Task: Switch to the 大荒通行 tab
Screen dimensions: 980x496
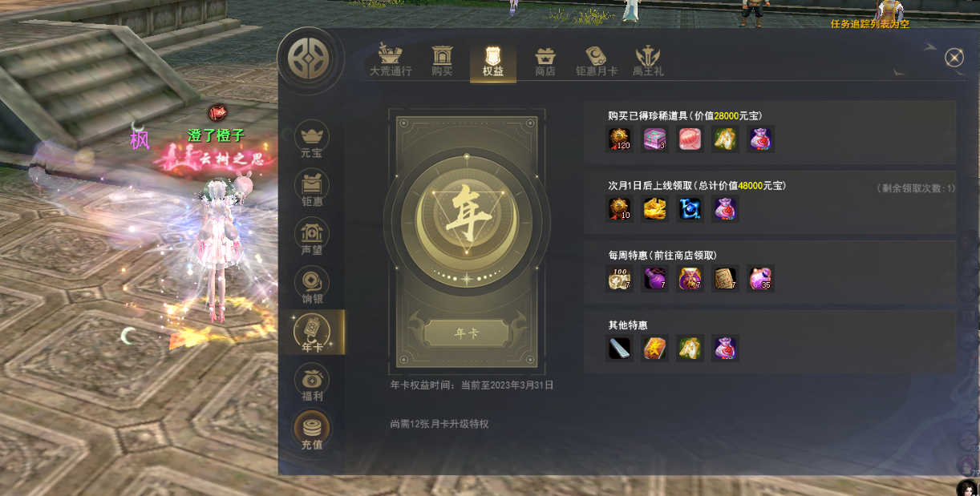Action: (x=391, y=60)
